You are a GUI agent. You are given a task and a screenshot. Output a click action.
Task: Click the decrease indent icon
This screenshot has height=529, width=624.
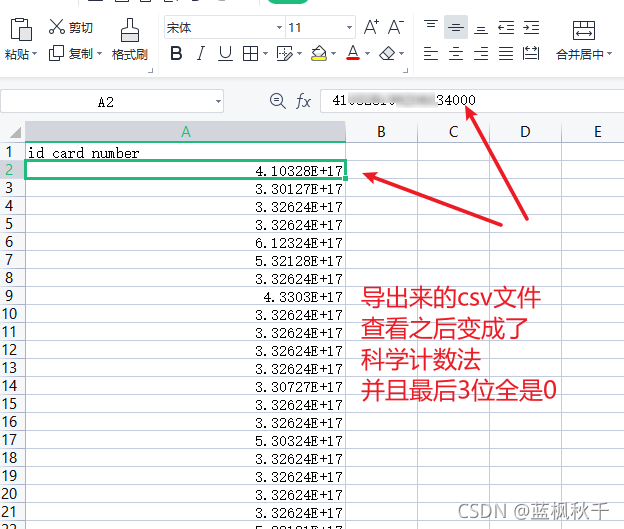tap(506, 27)
